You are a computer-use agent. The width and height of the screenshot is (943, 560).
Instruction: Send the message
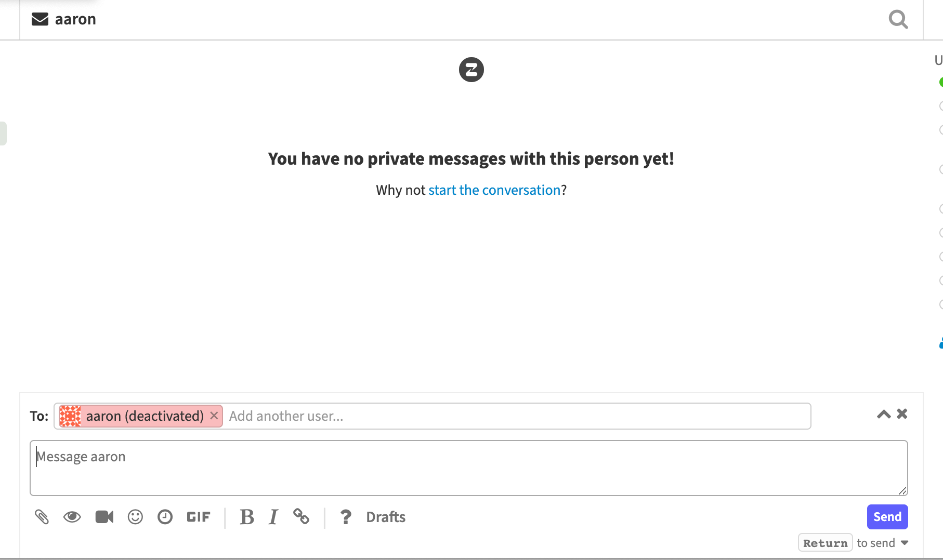click(x=887, y=517)
